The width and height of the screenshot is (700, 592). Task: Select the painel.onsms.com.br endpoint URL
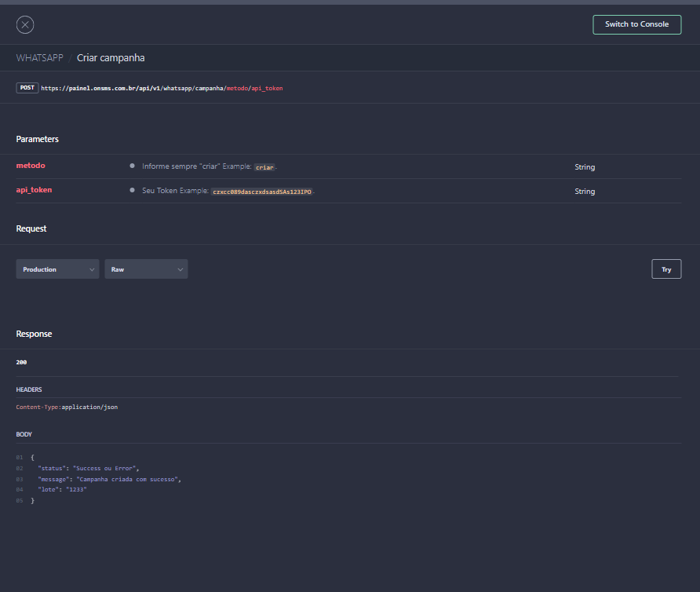click(162, 89)
